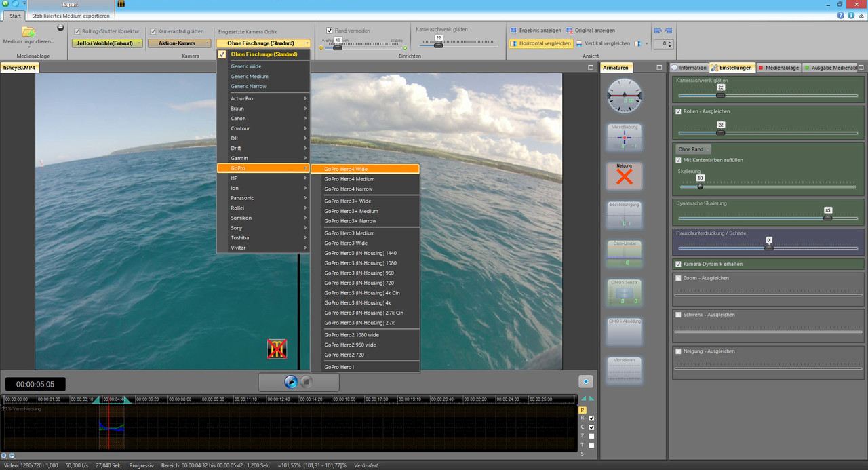Viewport: 868px width, 470px height.
Task: Enable Zoom - Ausgleichen stabilization
Action: [677, 278]
